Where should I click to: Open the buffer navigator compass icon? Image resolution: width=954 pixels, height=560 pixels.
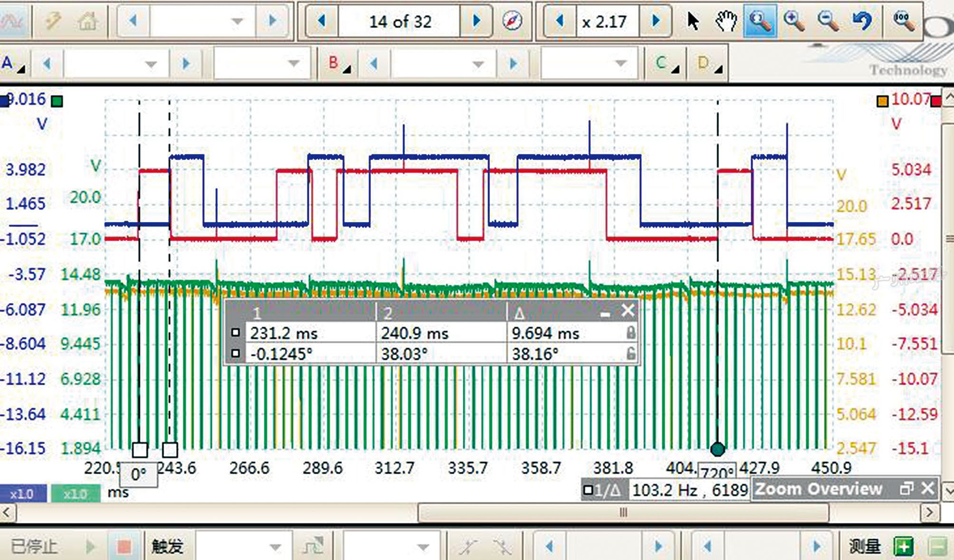pyautogui.click(x=512, y=21)
